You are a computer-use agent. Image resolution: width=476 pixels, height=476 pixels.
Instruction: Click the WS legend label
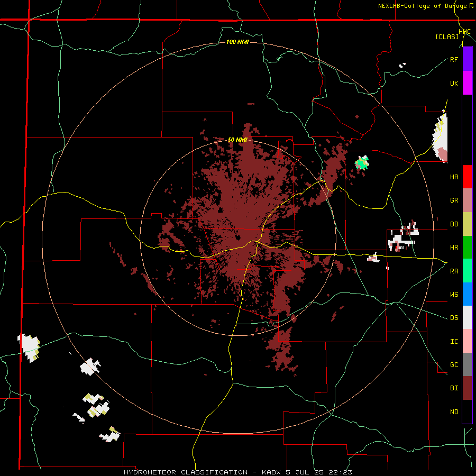454,295
